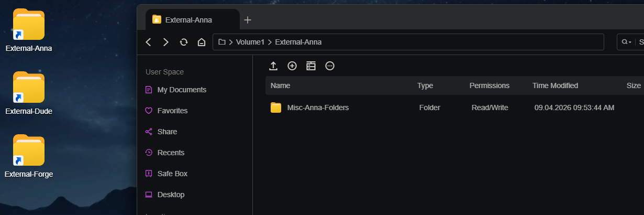Sort by the Permissions column header

(490, 85)
